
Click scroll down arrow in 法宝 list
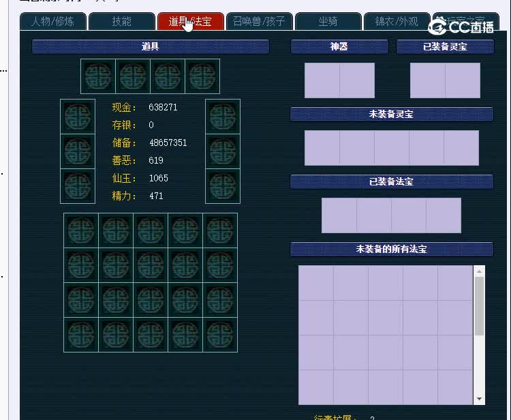tap(480, 399)
